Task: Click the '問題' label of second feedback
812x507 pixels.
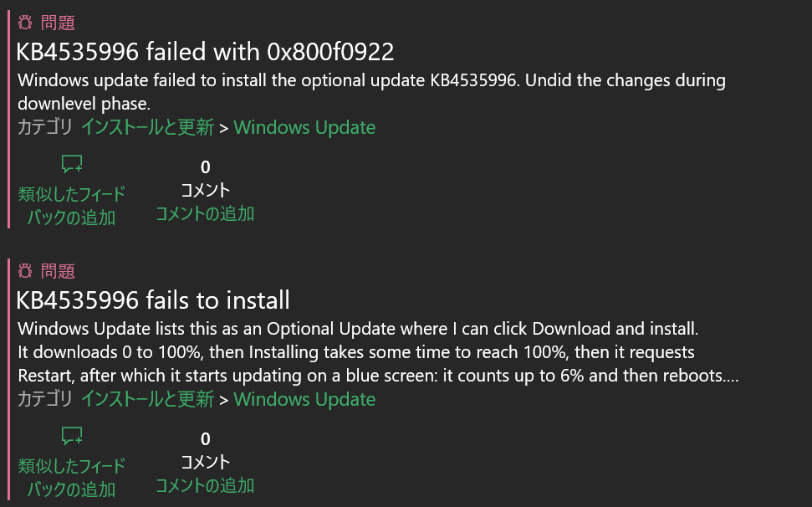Action: [58, 271]
